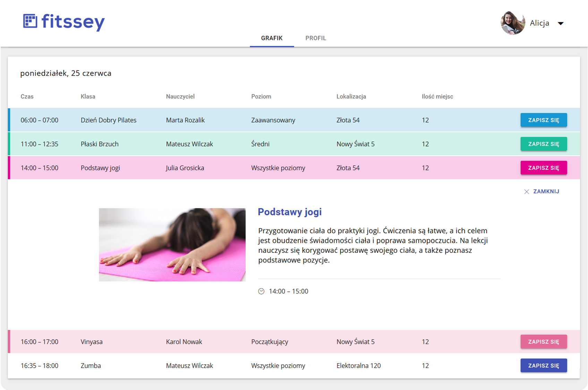
Task: Click the 06:00 – 07:00 time cell
Action: click(39, 120)
